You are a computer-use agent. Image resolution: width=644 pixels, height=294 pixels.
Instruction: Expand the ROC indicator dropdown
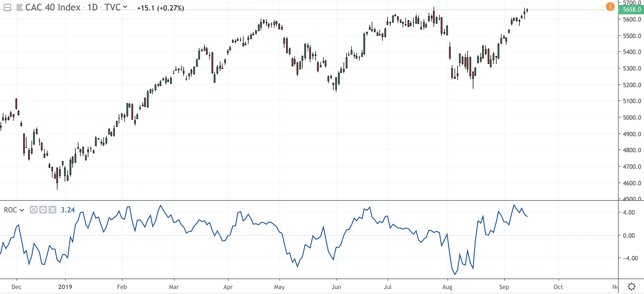tap(22, 210)
